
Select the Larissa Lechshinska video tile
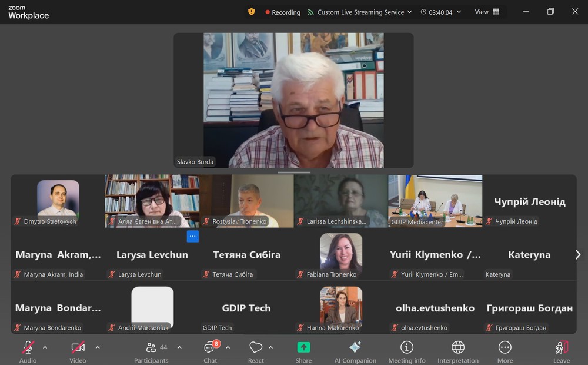pyautogui.click(x=341, y=201)
